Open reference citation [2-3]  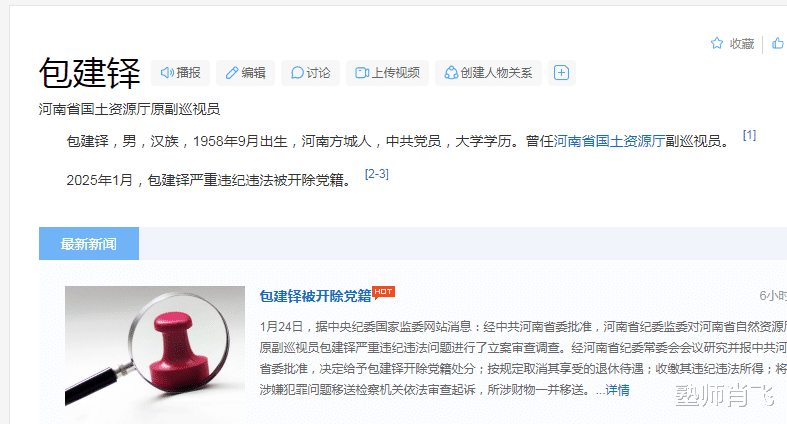[x=376, y=174]
